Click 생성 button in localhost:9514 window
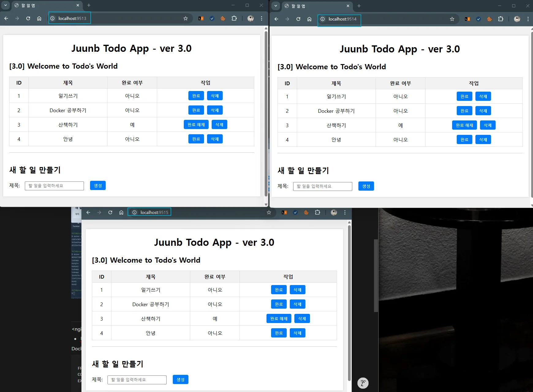The width and height of the screenshot is (533, 392). coord(366,186)
